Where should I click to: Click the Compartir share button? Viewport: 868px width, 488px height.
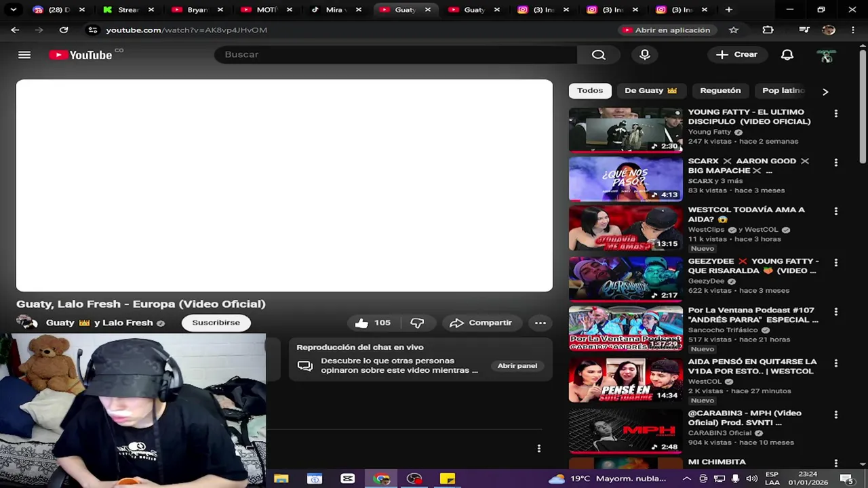pyautogui.click(x=481, y=323)
